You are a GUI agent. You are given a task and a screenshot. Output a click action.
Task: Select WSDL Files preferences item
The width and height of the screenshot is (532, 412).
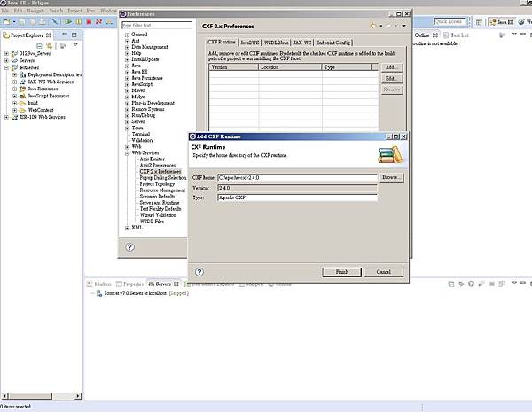pyautogui.click(x=152, y=222)
